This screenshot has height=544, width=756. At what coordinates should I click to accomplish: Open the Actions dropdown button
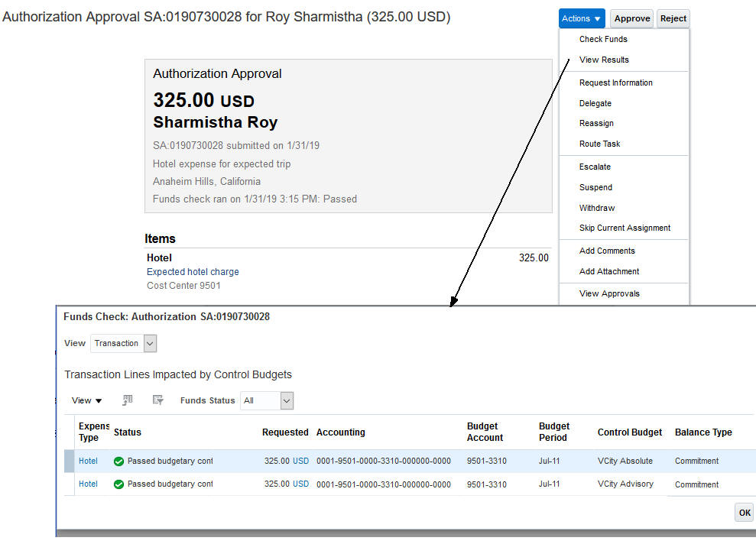point(582,18)
